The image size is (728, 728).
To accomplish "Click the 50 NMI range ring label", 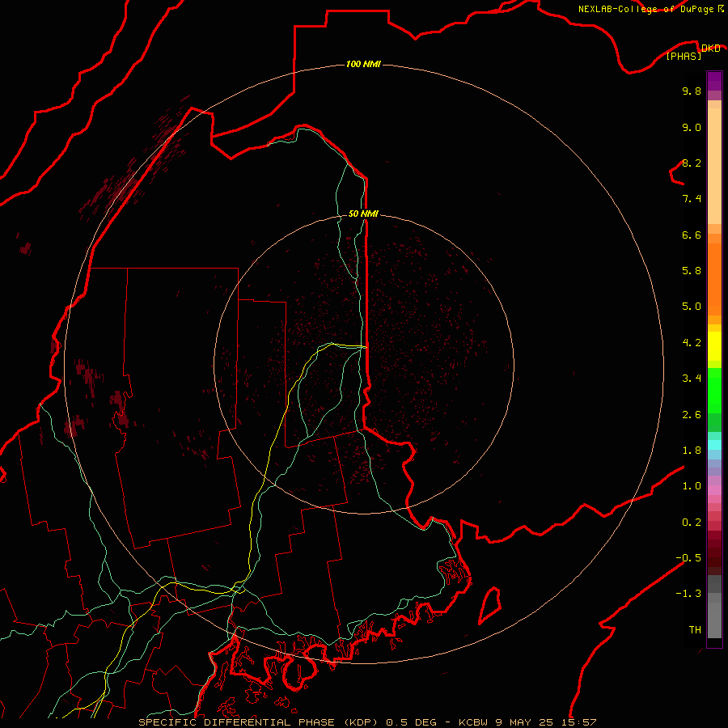I will (363, 214).
